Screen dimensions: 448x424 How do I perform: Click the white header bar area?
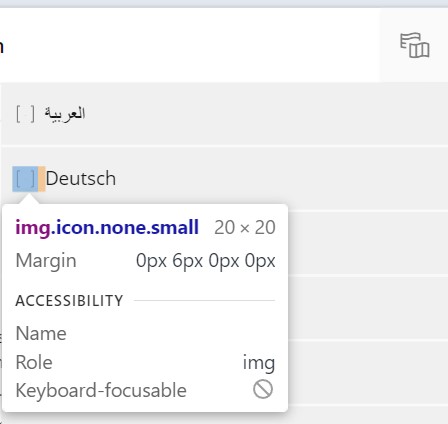190,45
